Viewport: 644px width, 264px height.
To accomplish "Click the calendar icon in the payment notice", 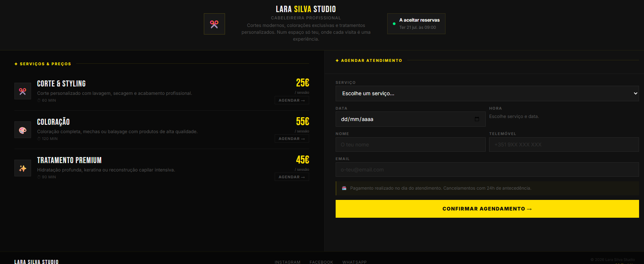I will 344,188.
